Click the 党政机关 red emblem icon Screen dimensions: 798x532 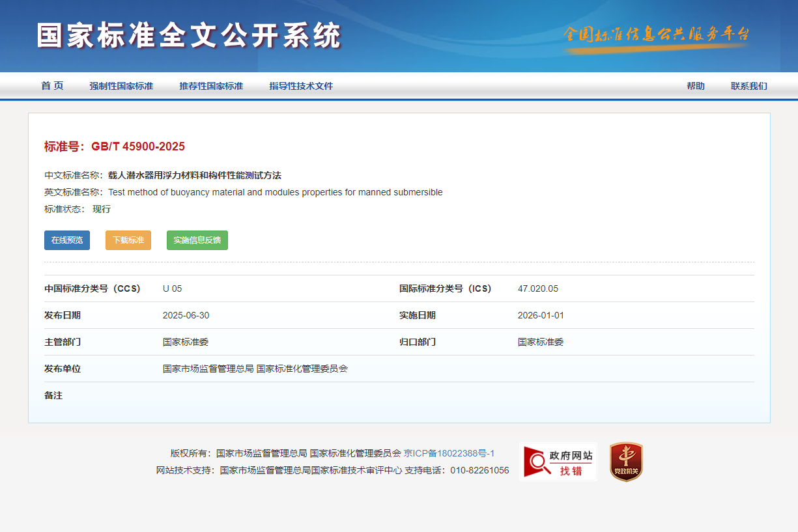[x=626, y=462]
